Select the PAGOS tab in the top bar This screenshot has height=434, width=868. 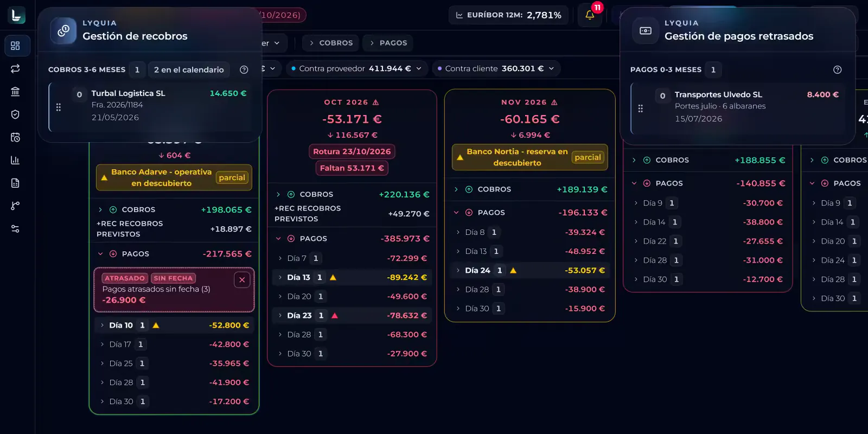(388, 43)
